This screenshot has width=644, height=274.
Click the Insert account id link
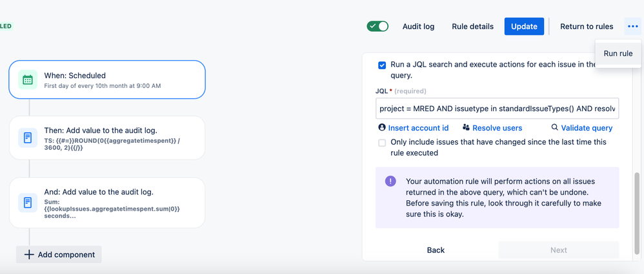(x=418, y=128)
